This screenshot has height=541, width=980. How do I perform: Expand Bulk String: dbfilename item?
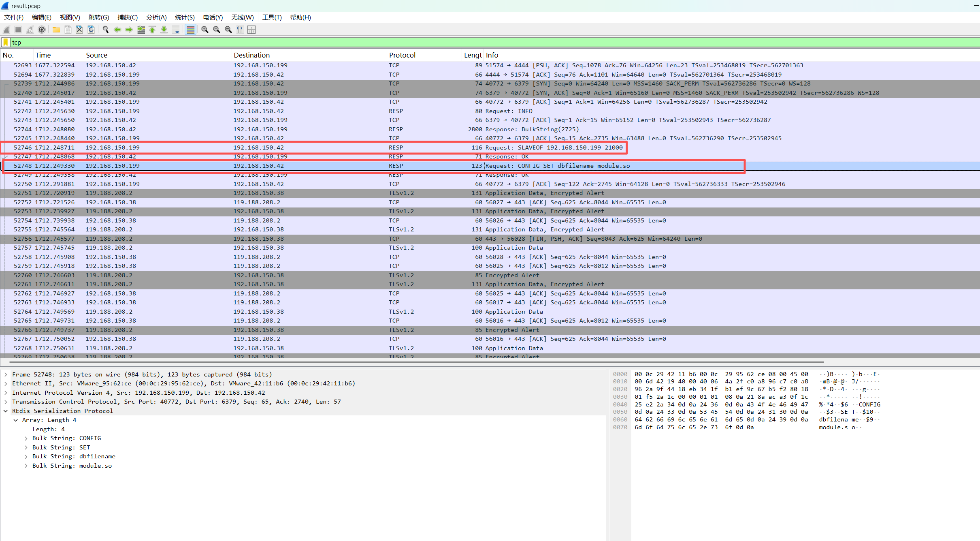(x=26, y=456)
